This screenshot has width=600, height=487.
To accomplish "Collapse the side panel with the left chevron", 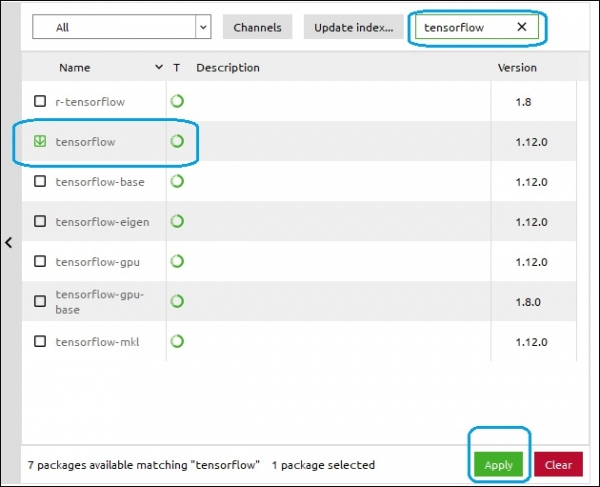I will (8, 242).
